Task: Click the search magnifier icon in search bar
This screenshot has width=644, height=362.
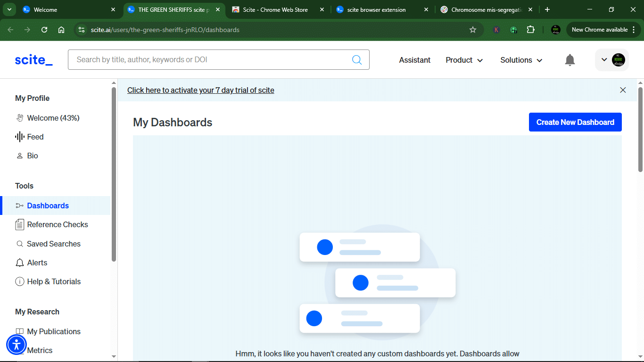Action: pyautogui.click(x=357, y=60)
